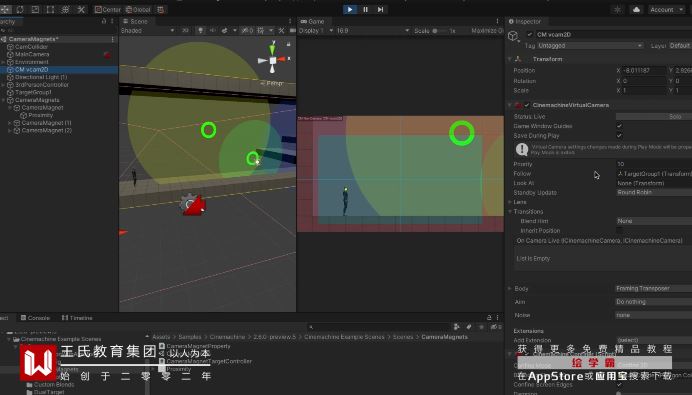Toggle the Center pivot mode button
Screen dimensions: 692x395
108,9
